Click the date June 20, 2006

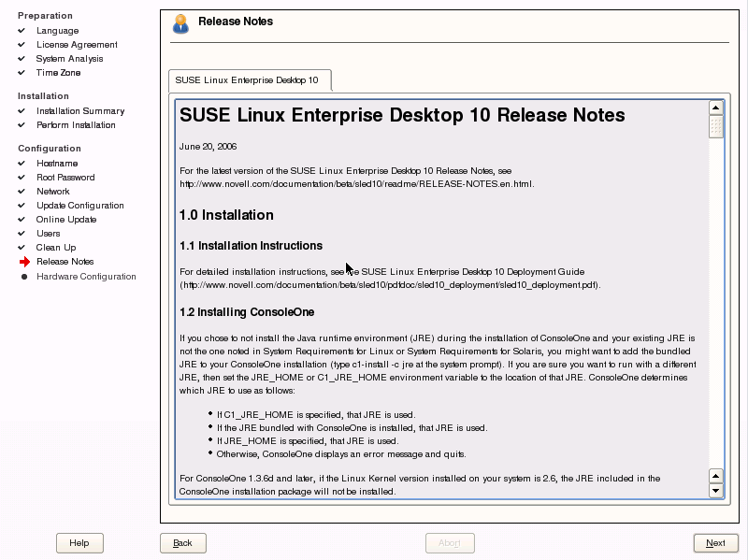pos(208,147)
